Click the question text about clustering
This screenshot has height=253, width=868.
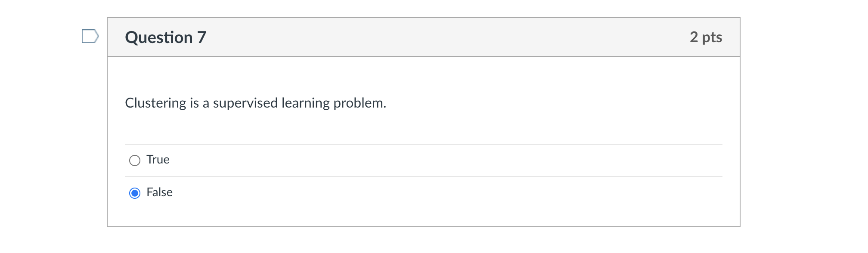(255, 102)
